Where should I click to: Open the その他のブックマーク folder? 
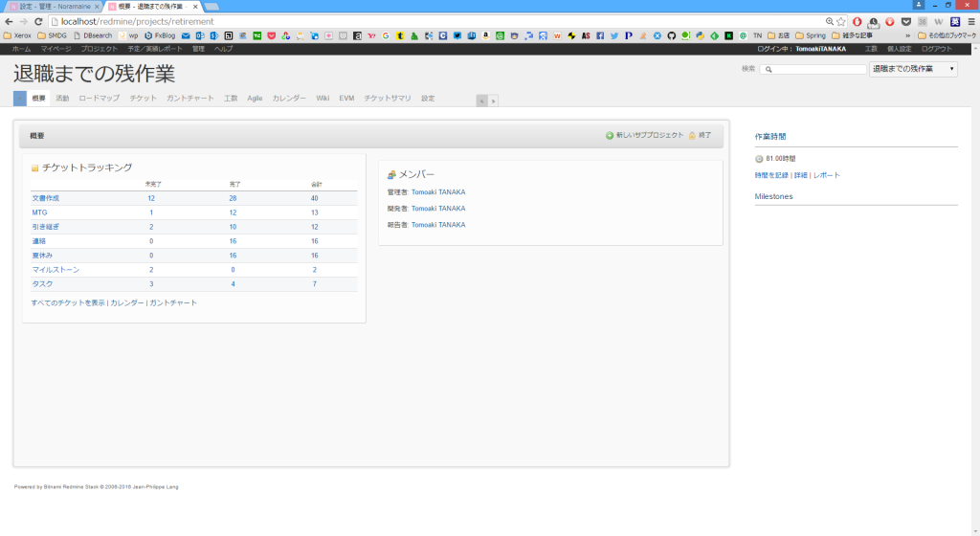947,35
